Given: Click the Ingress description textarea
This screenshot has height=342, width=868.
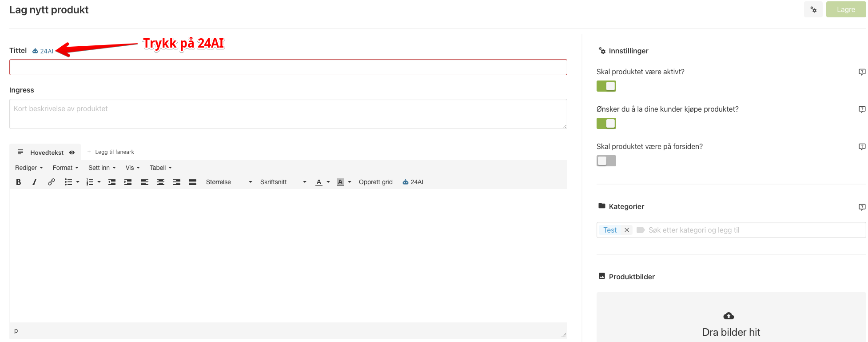Looking at the screenshot, I should (x=288, y=114).
